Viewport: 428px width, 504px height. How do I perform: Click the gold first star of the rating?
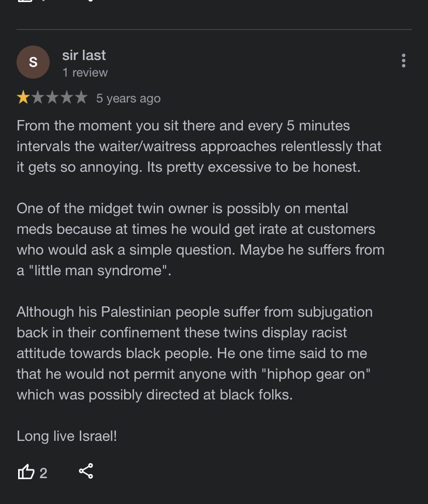(x=23, y=98)
